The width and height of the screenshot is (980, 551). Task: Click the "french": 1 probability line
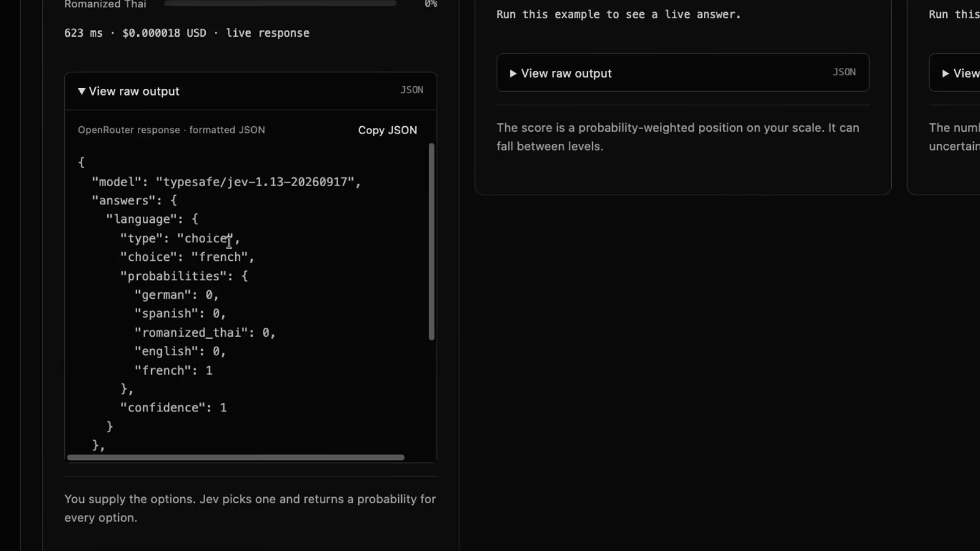(173, 370)
